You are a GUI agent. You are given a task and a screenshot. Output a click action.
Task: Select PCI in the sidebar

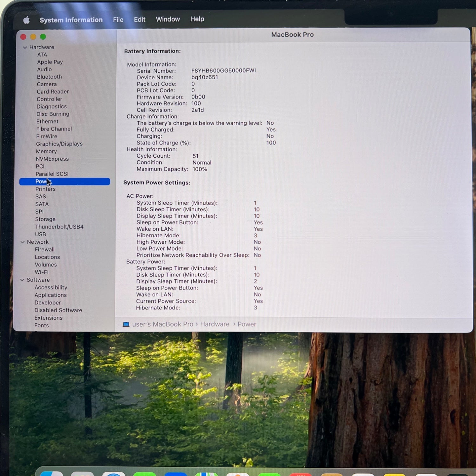[40, 167]
